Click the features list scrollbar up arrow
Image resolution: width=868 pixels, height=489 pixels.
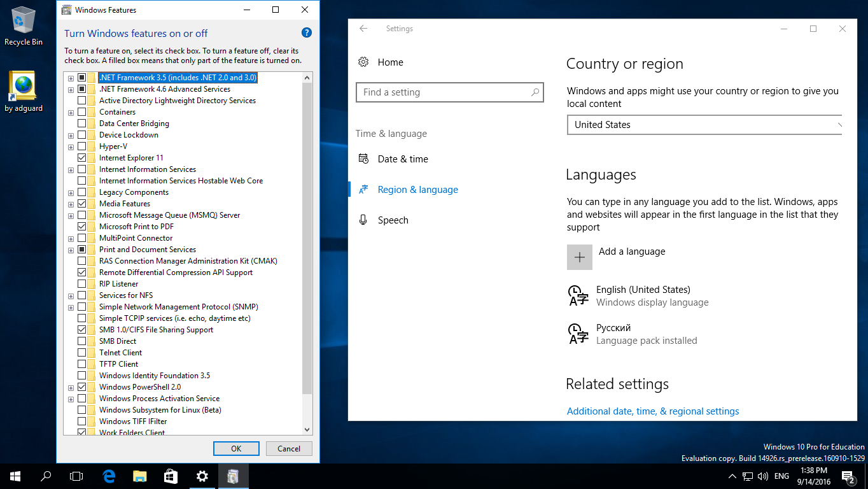[307, 78]
